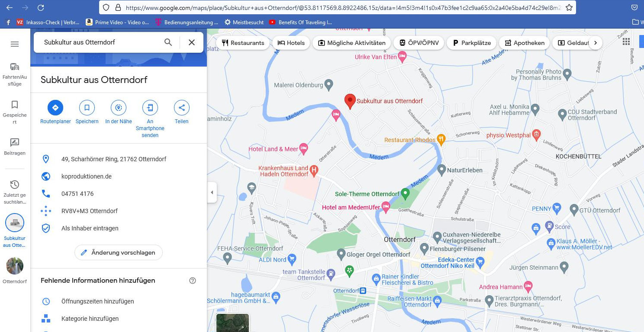Show more filter chips with the chevron

tap(596, 43)
